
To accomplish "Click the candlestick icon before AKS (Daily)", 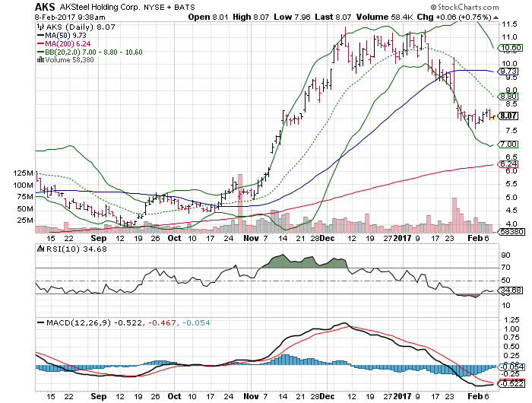I will pos(40,27).
